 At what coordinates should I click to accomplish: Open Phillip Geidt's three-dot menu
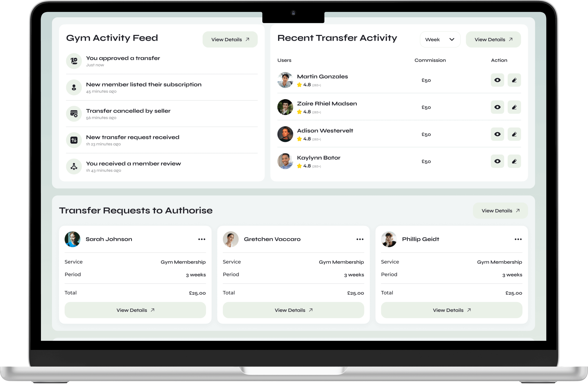518,239
